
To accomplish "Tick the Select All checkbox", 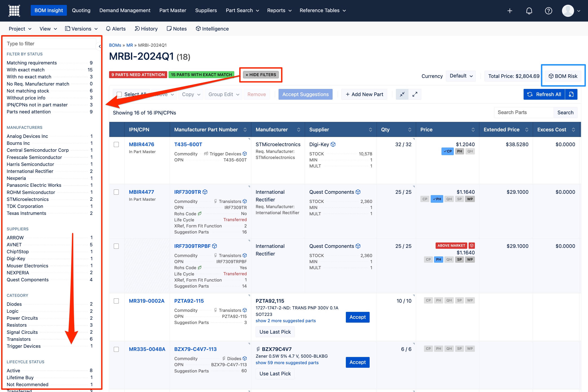I will 119,94.
